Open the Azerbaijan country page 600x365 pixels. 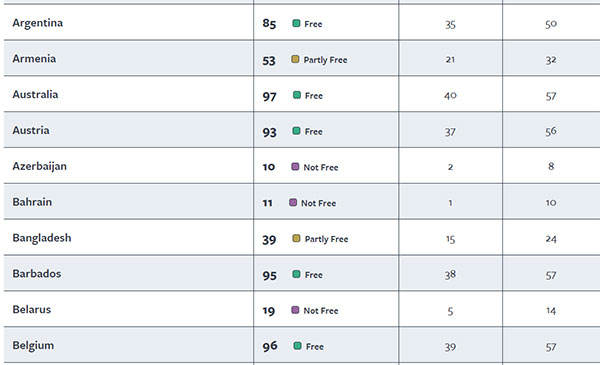pyautogui.click(x=39, y=166)
